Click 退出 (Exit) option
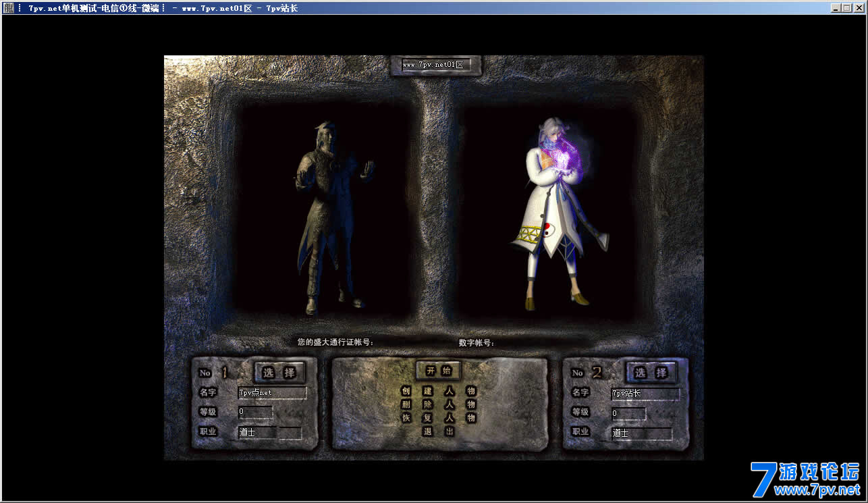 [439, 431]
